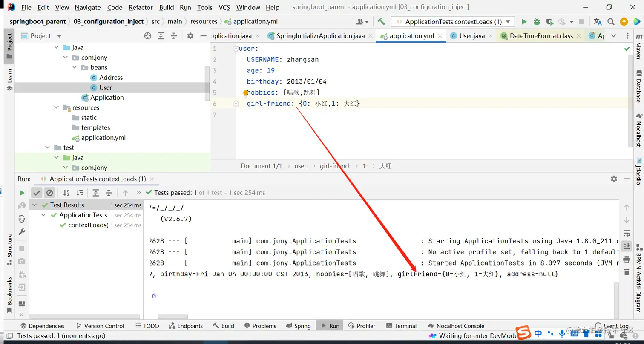This screenshot has width=644, height=344.
Task: Toggle soft-wrap in the console
Action: pyautogui.click(x=627, y=233)
